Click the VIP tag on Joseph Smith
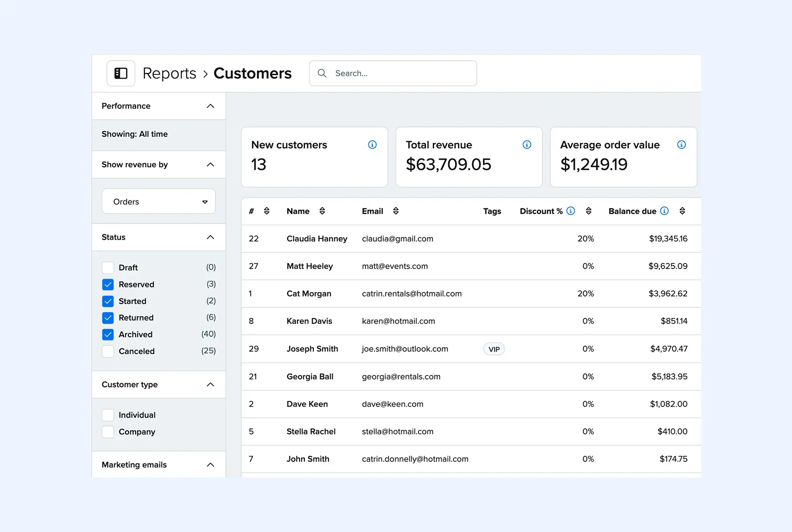 [494, 349]
